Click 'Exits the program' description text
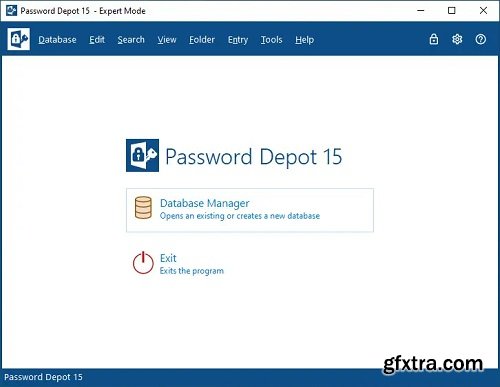 pos(192,271)
